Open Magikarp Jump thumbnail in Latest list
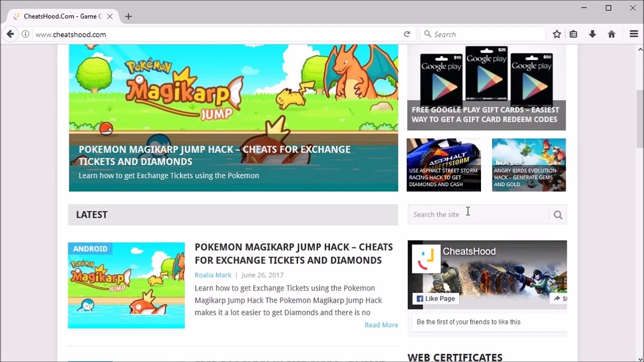This screenshot has height=362, width=644. point(126,286)
